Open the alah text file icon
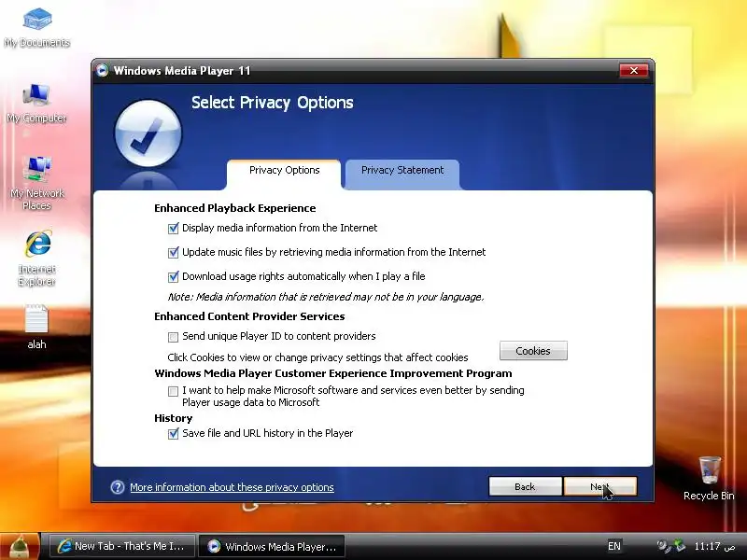747x560 pixels. pos(36,328)
